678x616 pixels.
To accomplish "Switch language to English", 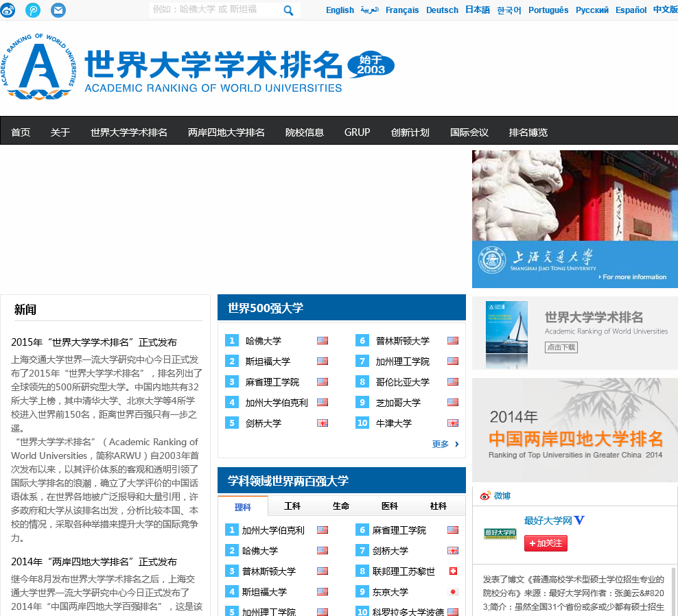I will tap(340, 10).
